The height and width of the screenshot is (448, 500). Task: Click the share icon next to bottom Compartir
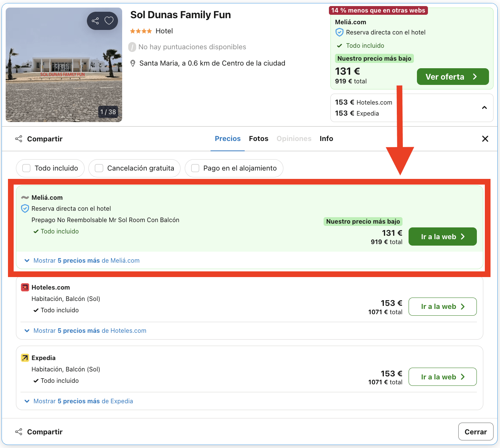tap(19, 432)
